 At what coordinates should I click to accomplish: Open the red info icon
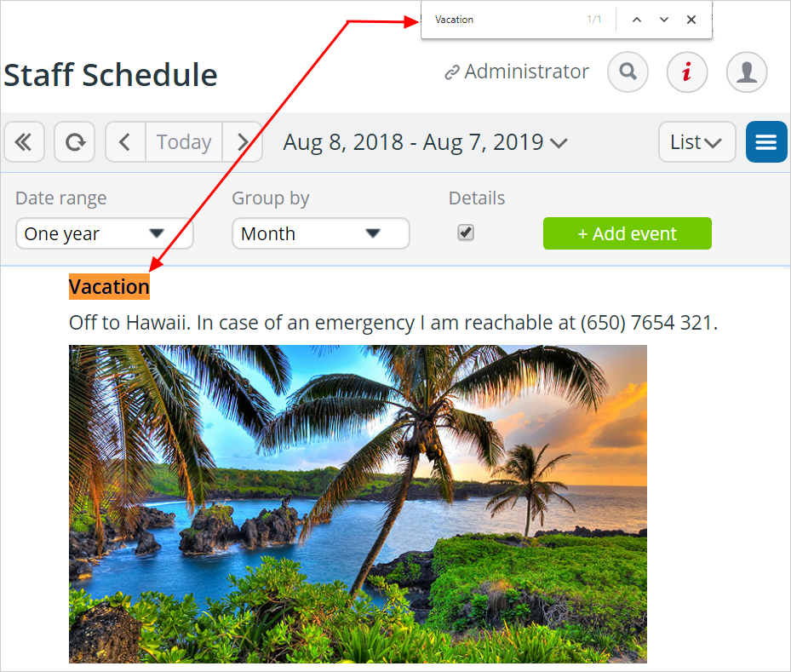(x=687, y=72)
